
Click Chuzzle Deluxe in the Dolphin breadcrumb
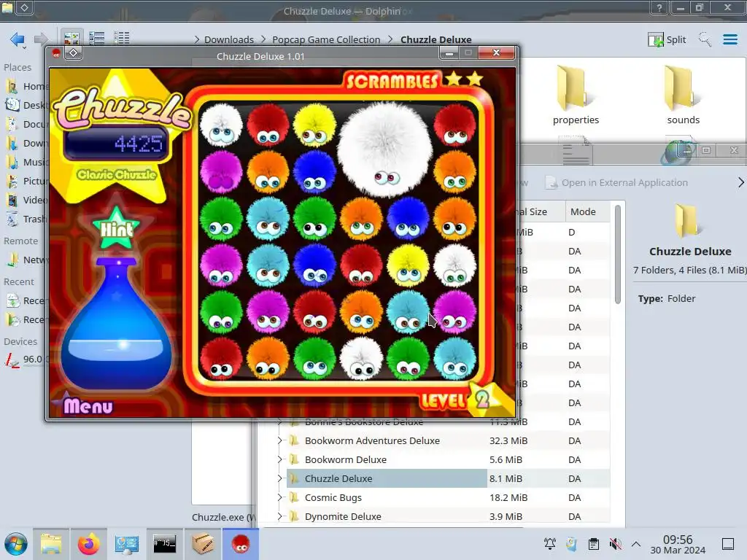[x=436, y=39]
